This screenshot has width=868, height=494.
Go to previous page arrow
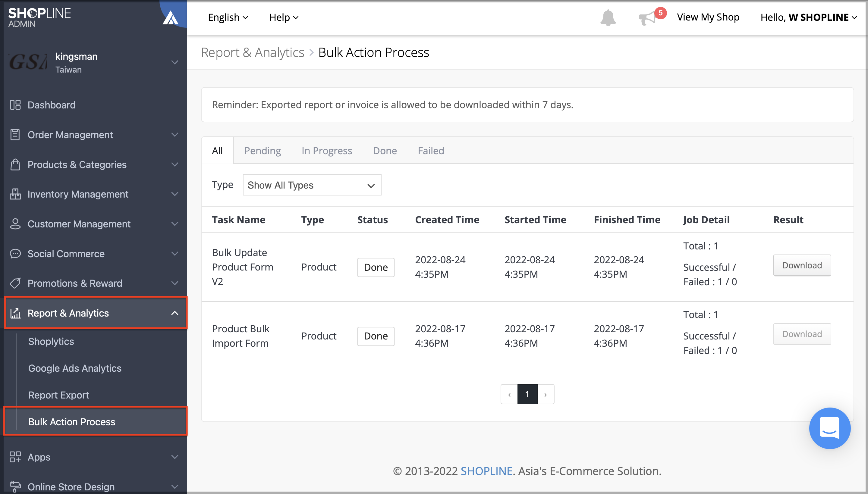tap(509, 394)
